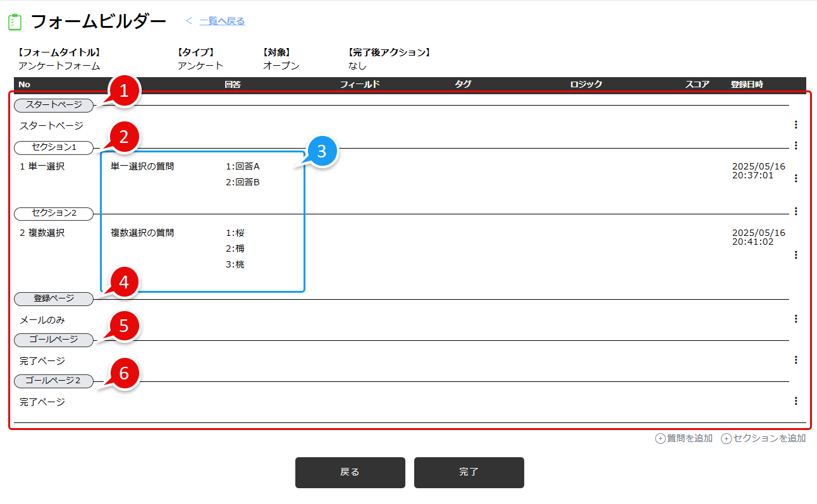
Task: Open options for 完了ページ under ゴールページ2
Action: [x=795, y=401]
